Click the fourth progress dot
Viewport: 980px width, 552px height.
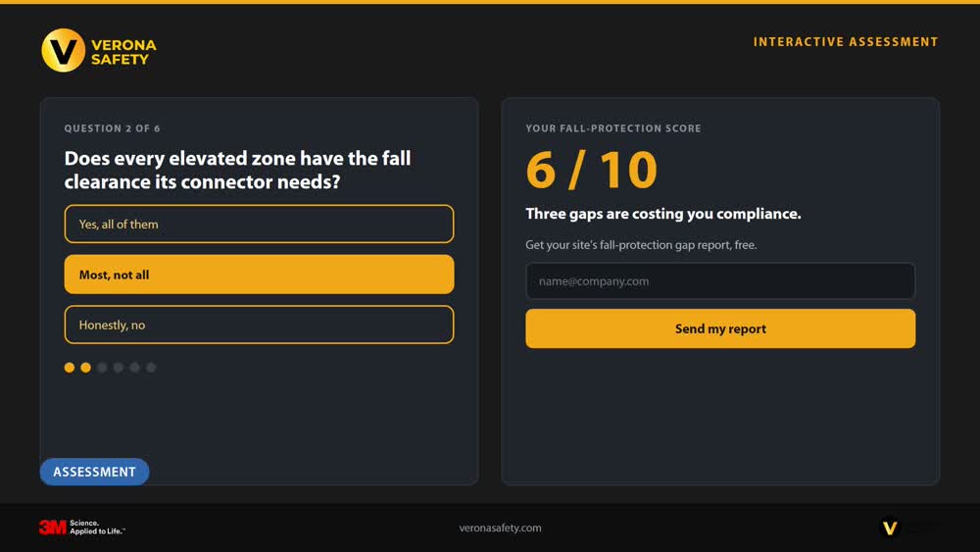click(119, 368)
